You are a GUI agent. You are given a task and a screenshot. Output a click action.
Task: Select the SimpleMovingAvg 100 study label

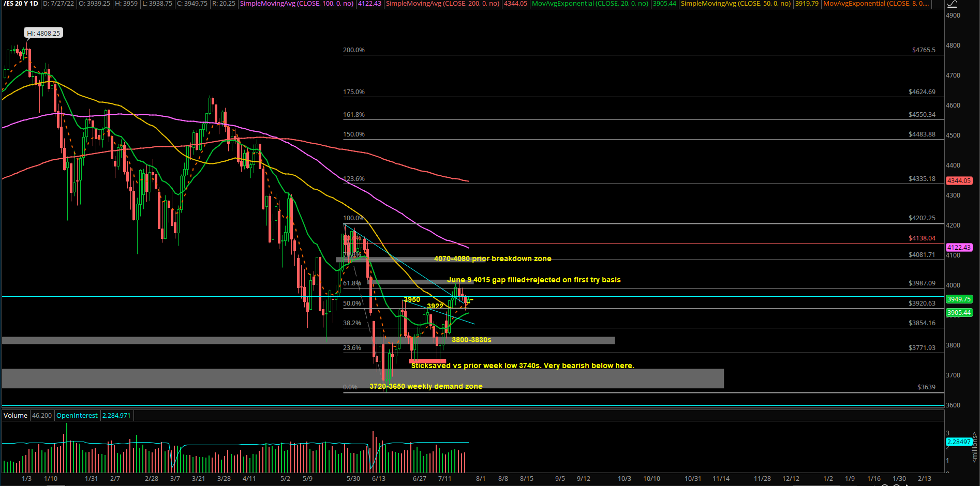coord(297,4)
